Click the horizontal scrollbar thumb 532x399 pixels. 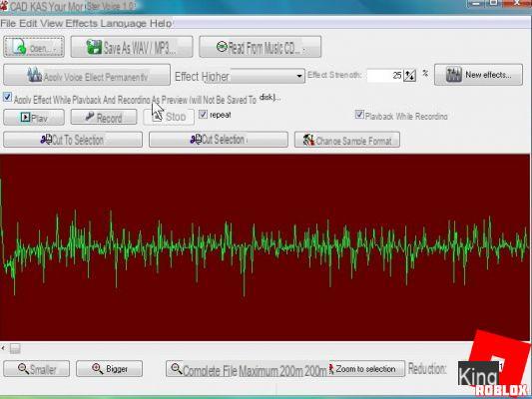pos(15,348)
